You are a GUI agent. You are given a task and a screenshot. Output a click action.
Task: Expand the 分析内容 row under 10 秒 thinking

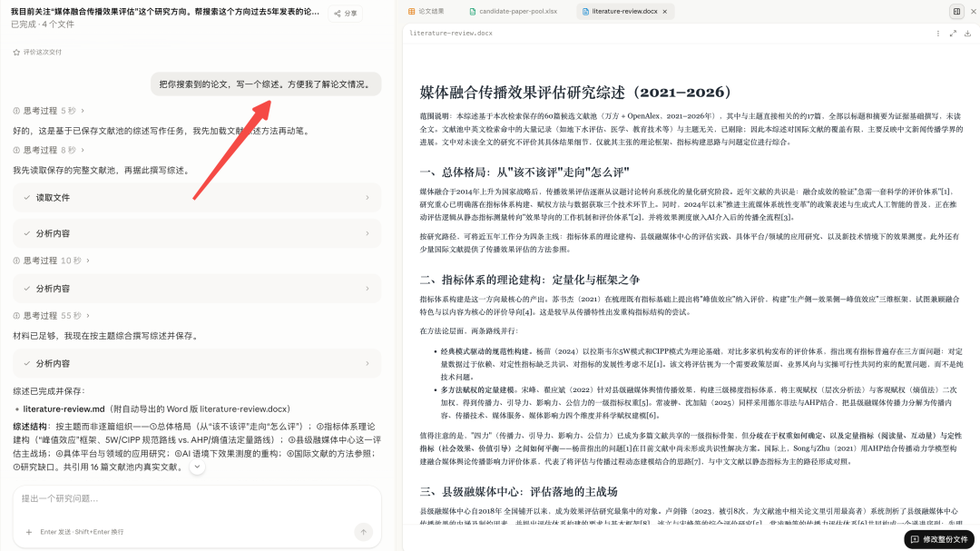[197, 289]
